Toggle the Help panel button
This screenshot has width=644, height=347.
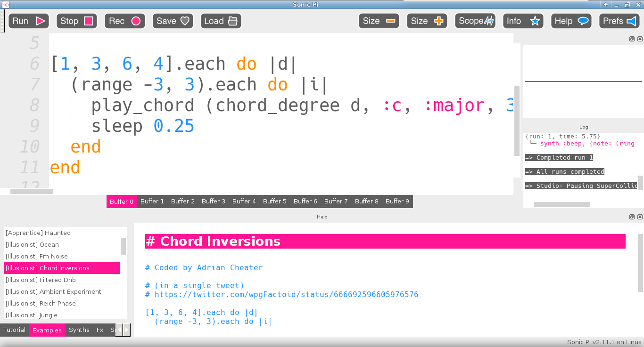point(571,21)
